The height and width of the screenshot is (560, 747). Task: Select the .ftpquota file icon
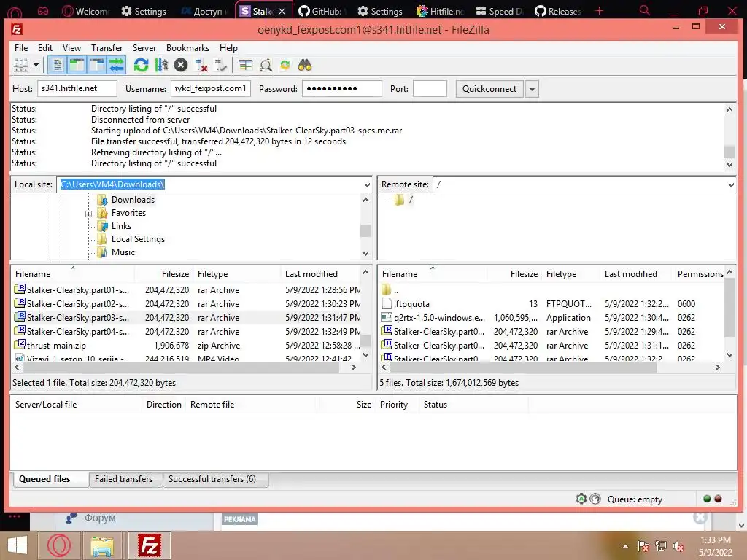(387, 303)
